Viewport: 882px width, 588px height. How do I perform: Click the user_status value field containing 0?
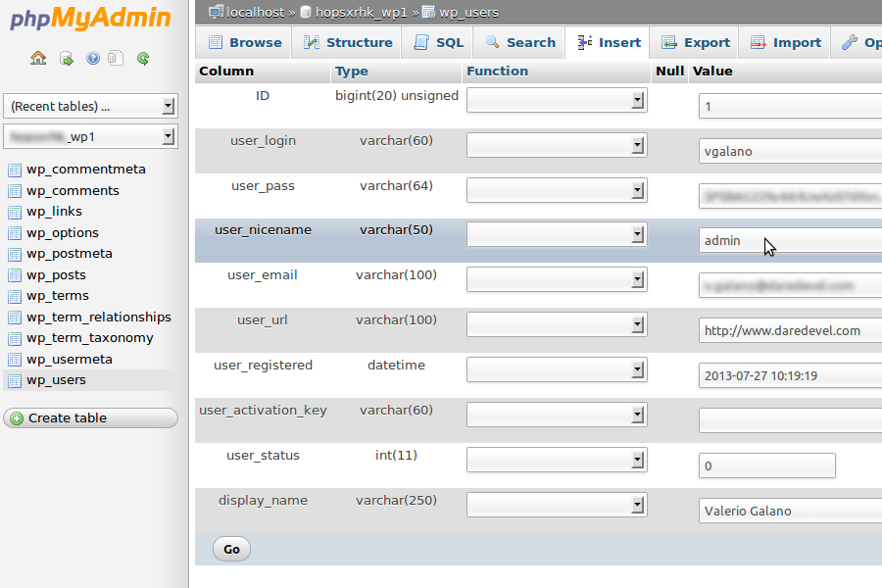coord(767,465)
